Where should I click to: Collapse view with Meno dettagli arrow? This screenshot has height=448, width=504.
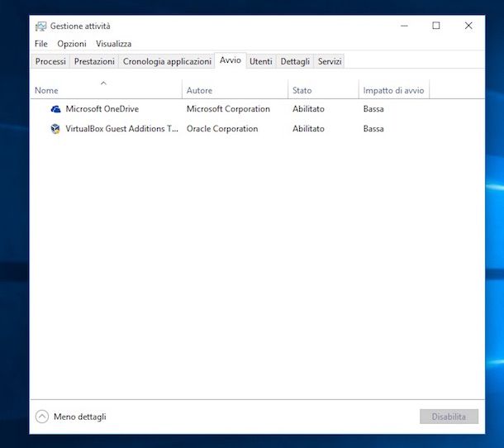pos(42,417)
